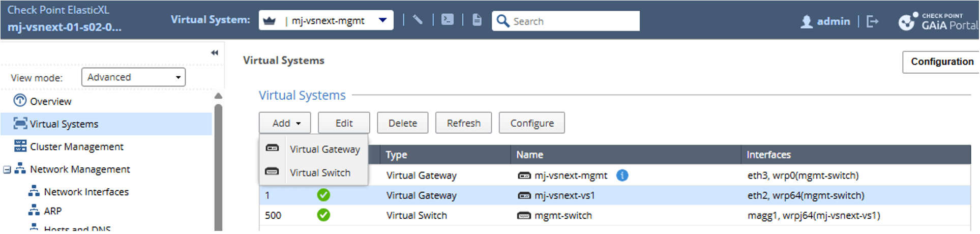Viewport: 980px width, 234px height.
Task: Select the mj-vsnext-vs1 table row
Action: point(564,195)
